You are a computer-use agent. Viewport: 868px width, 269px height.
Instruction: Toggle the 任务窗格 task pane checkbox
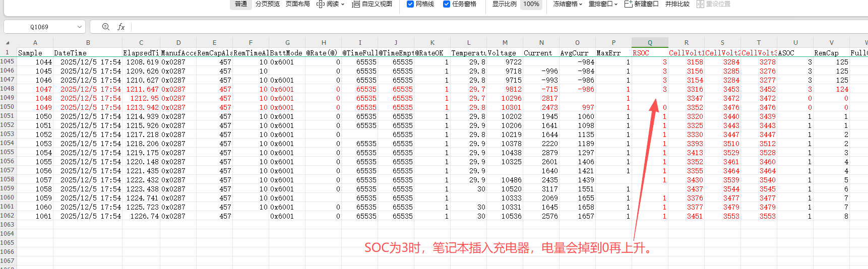447,4
